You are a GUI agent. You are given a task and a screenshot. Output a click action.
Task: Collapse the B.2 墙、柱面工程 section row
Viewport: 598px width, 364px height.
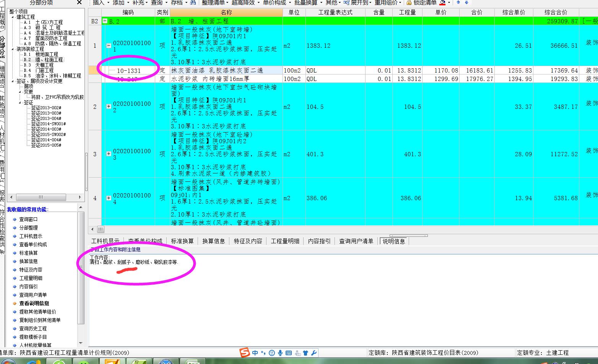click(x=105, y=21)
